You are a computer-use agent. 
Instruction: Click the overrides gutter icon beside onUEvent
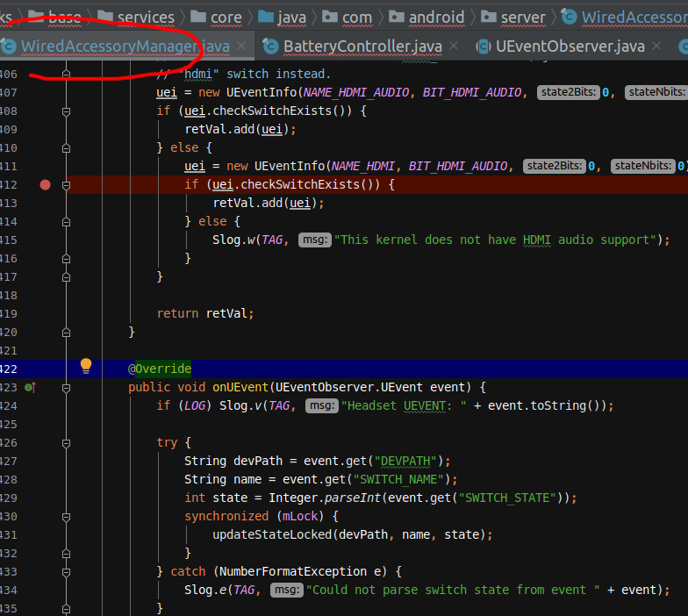click(x=30, y=388)
